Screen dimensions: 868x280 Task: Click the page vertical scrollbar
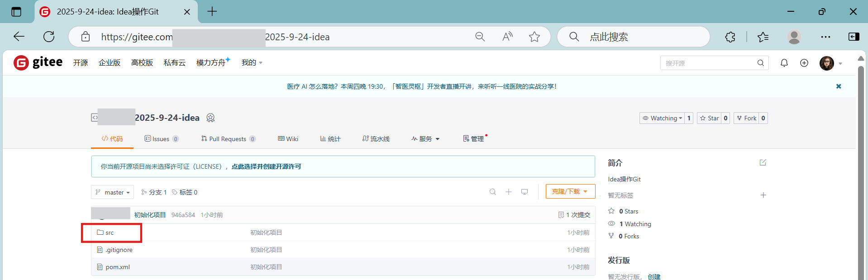[x=861, y=172]
